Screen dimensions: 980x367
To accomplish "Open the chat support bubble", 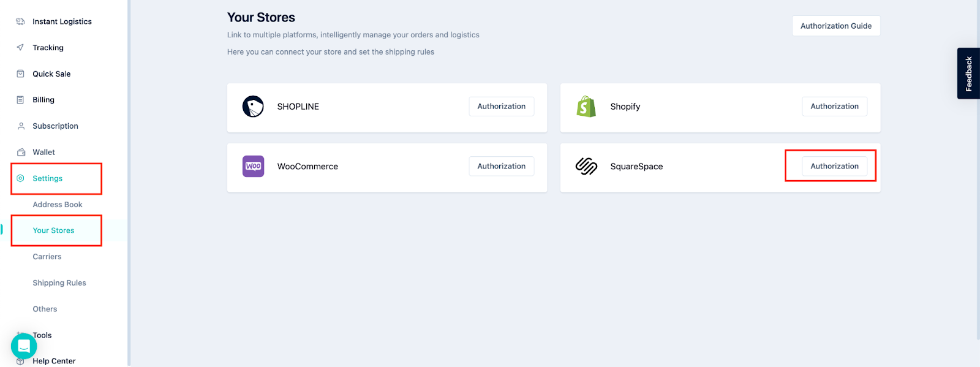I will coord(24,346).
